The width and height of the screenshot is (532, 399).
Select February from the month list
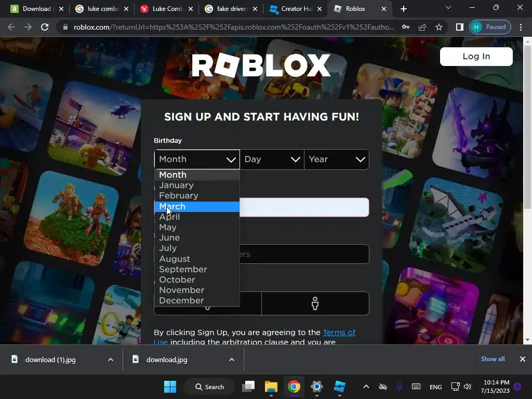coord(197,196)
